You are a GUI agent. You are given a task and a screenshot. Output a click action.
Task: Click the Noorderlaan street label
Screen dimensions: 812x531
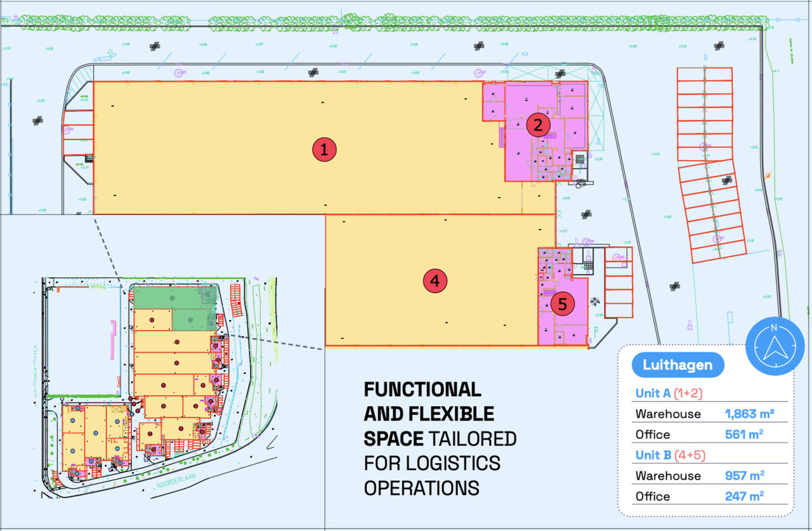(x=172, y=480)
